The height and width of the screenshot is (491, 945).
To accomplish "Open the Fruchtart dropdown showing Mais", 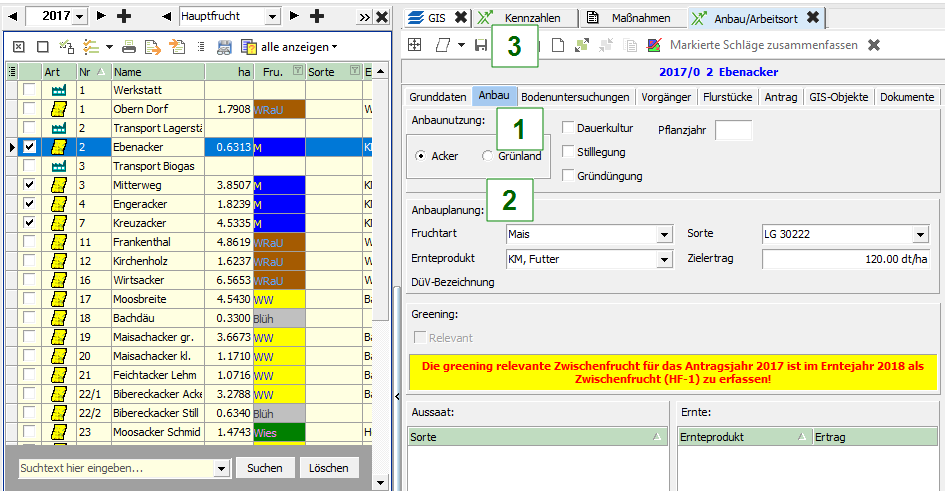I will pyautogui.click(x=664, y=235).
